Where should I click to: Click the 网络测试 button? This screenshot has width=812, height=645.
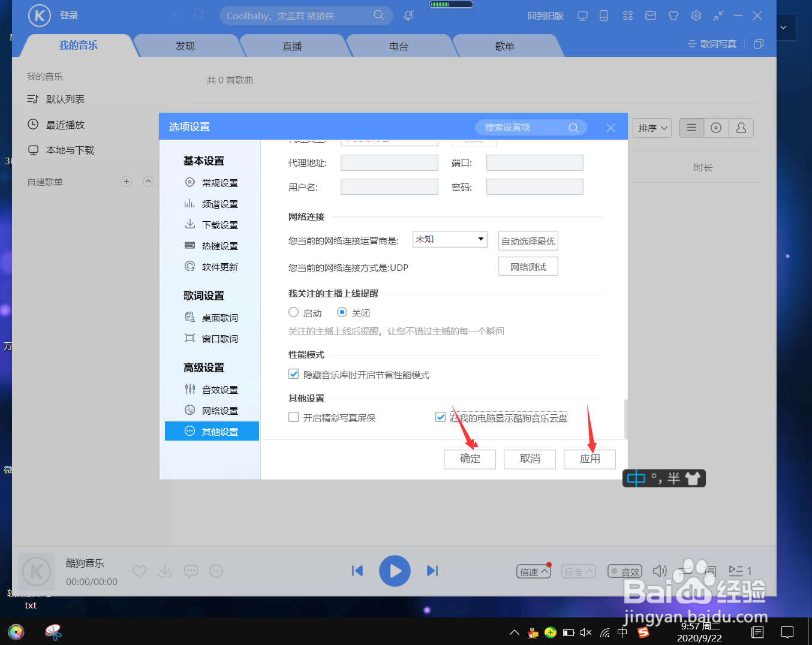[x=528, y=266]
